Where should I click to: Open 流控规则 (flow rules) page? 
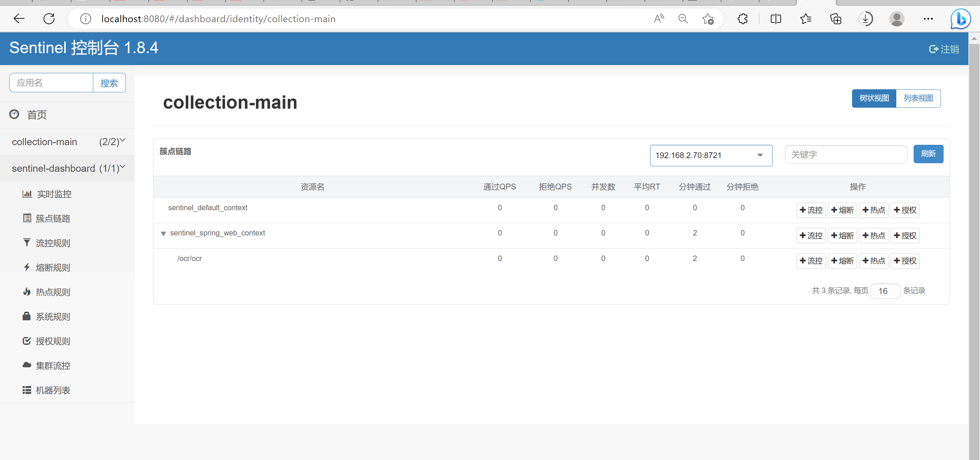53,243
